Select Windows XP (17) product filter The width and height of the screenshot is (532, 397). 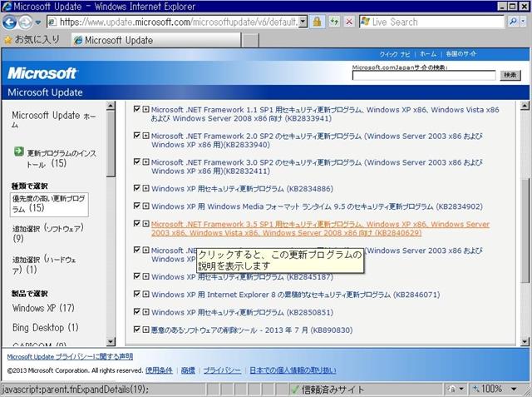click(x=43, y=308)
